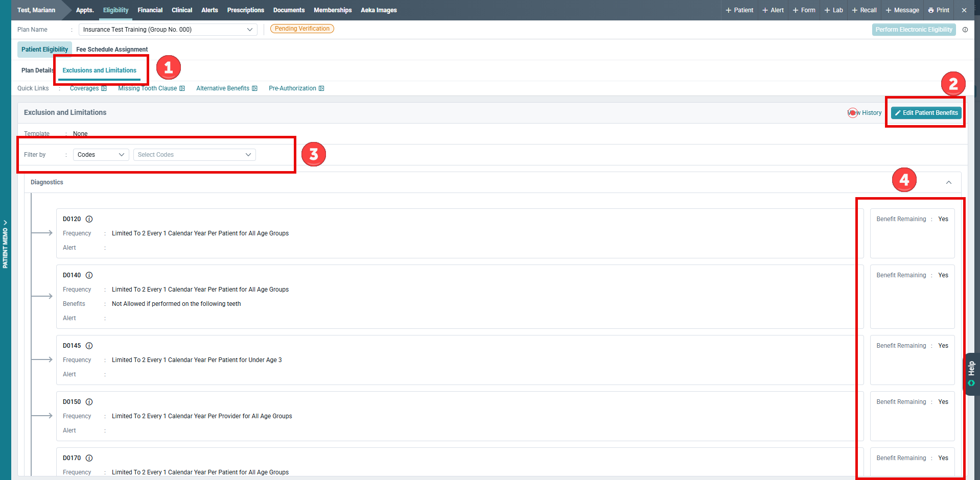Add a new Alert from the toolbar
The height and width of the screenshot is (480, 980).
[x=773, y=10]
